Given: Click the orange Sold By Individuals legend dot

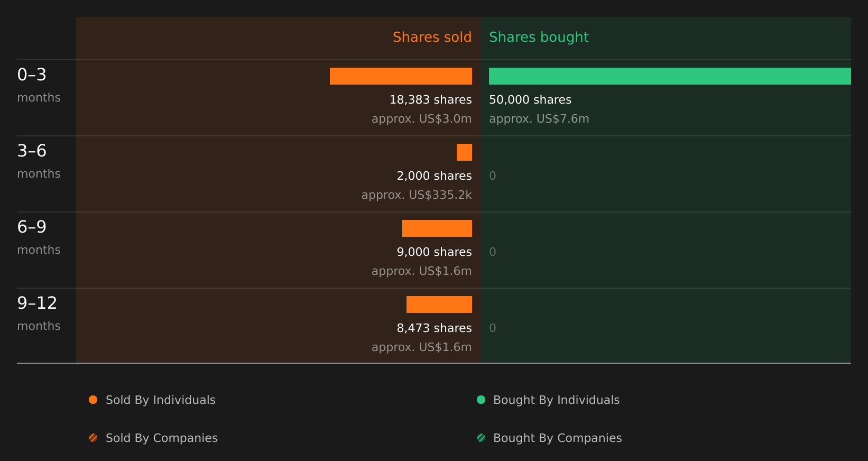Looking at the screenshot, I should click(93, 400).
